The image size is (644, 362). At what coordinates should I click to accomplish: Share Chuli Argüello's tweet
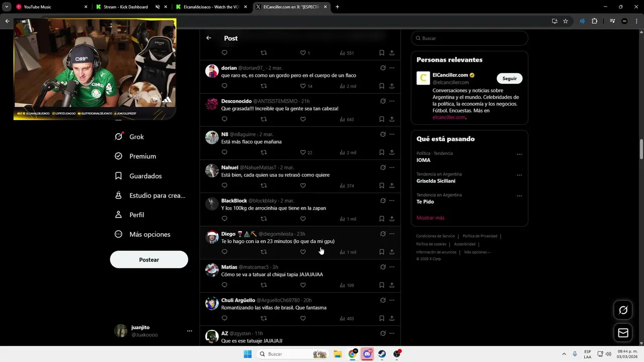click(392, 318)
